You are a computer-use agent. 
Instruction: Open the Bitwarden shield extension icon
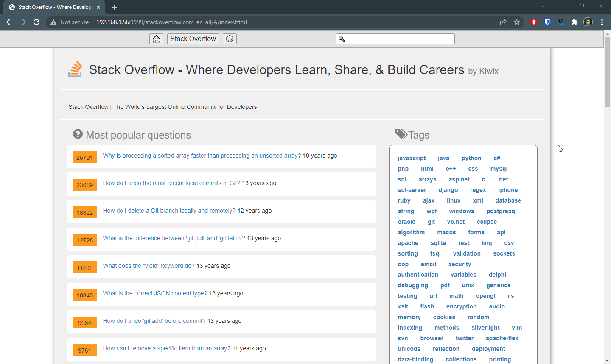(x=547, y=22)
